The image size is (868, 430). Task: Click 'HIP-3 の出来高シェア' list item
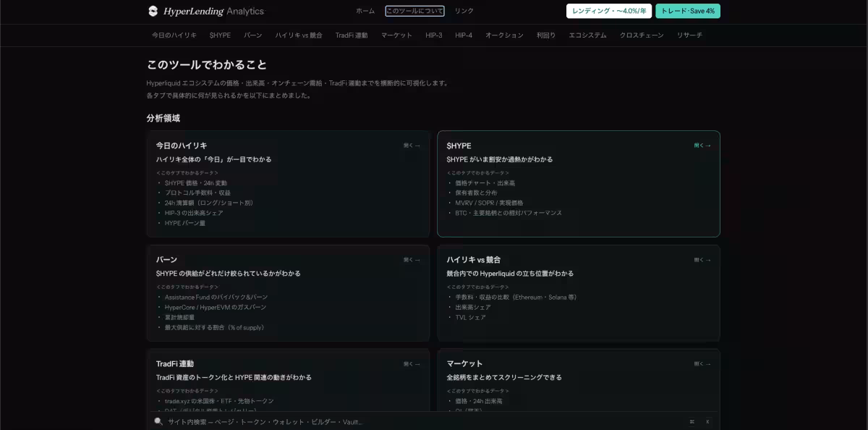click(x=194, y=214)
